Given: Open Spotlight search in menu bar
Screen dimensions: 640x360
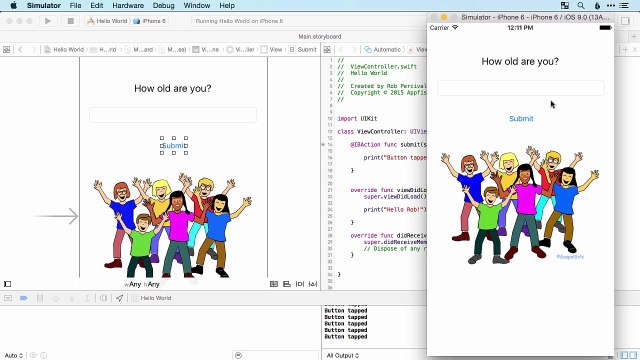Looking at the screenshot, I should pyautogui.click(x=581, y=5).
